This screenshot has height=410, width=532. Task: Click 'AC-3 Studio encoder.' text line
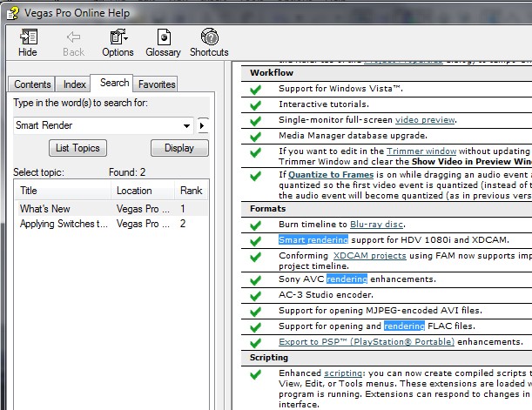point(326,295)
